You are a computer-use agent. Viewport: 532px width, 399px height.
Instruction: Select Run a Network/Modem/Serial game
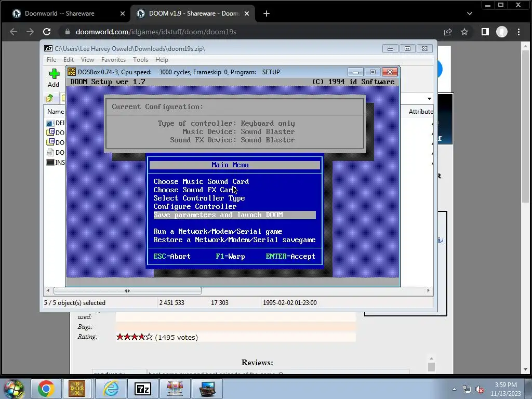tap(218, 231)
